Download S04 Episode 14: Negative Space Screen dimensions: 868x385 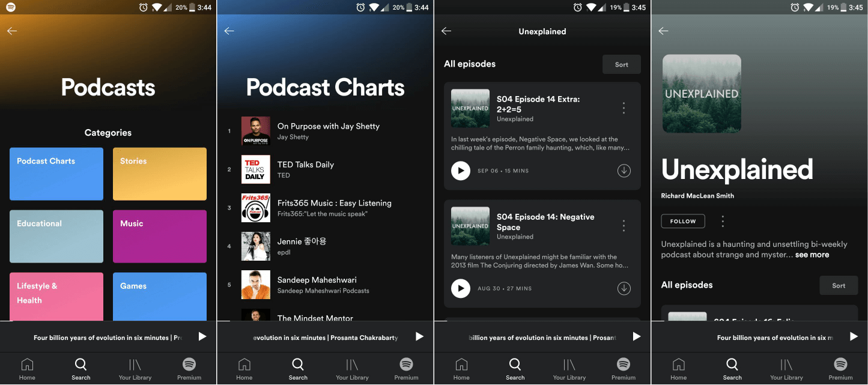coord(624,288)
